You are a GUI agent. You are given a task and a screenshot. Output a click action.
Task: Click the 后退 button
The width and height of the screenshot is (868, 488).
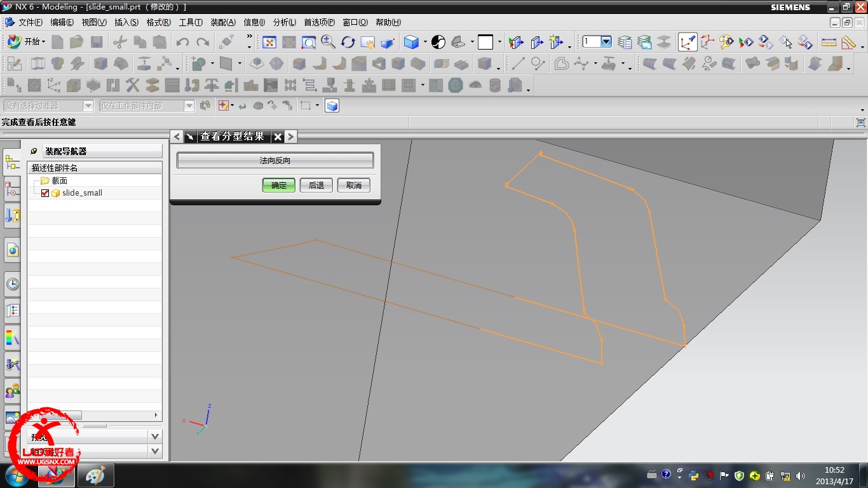click(316, 186)
